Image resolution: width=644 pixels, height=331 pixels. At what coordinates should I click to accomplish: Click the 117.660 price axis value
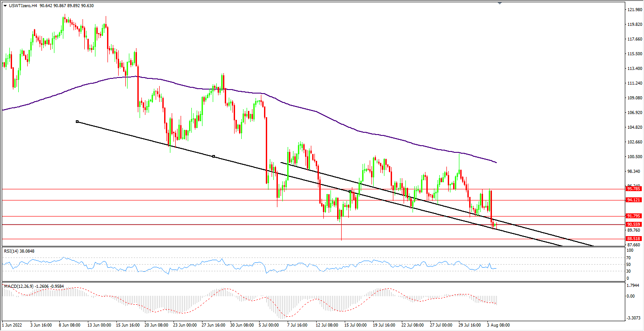coord(634,39)
